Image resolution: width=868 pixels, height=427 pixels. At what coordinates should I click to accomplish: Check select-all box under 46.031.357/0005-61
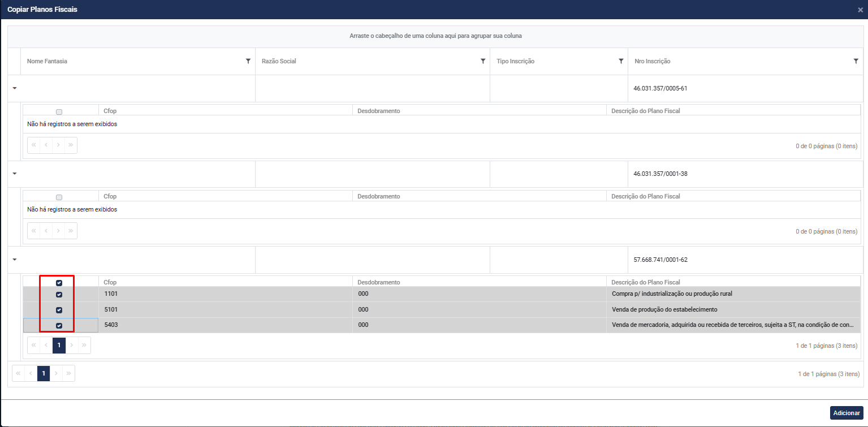[59, 111]
